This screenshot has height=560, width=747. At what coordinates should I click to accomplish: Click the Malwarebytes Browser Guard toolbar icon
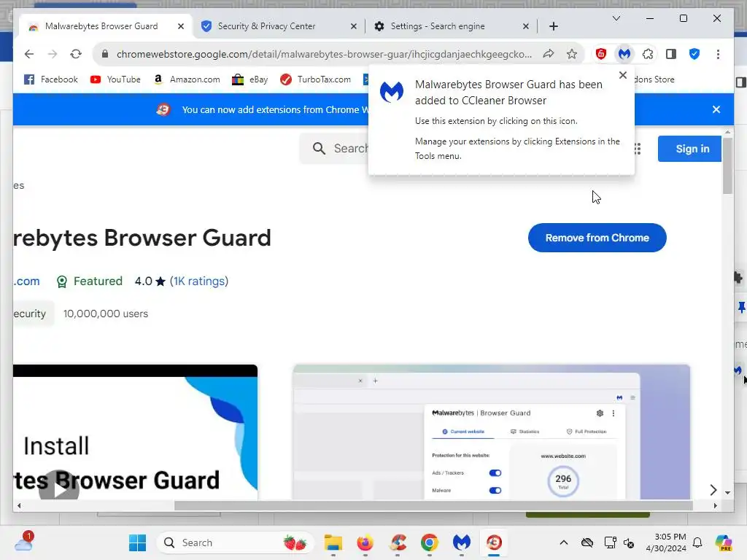pos(624,54)
